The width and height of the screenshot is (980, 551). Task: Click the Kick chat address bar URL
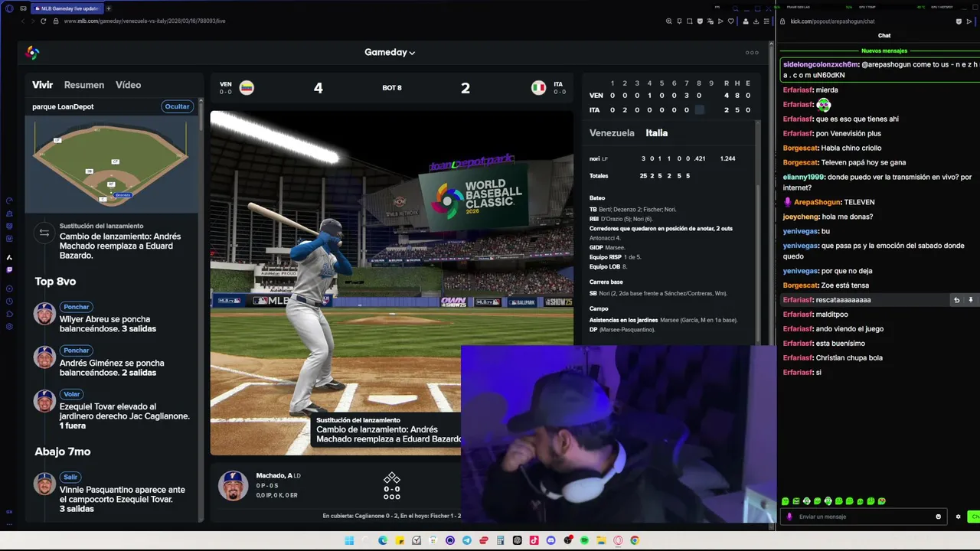pos(832,21)
